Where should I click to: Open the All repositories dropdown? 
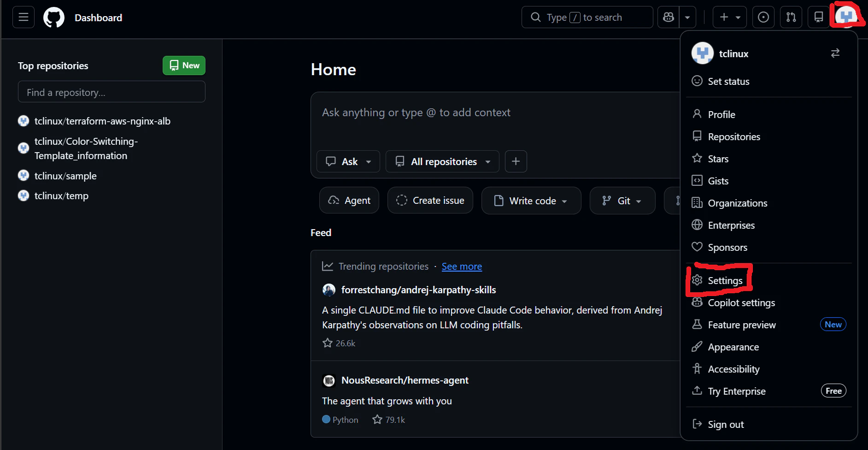pyautogui.click(x=442, y=161)
